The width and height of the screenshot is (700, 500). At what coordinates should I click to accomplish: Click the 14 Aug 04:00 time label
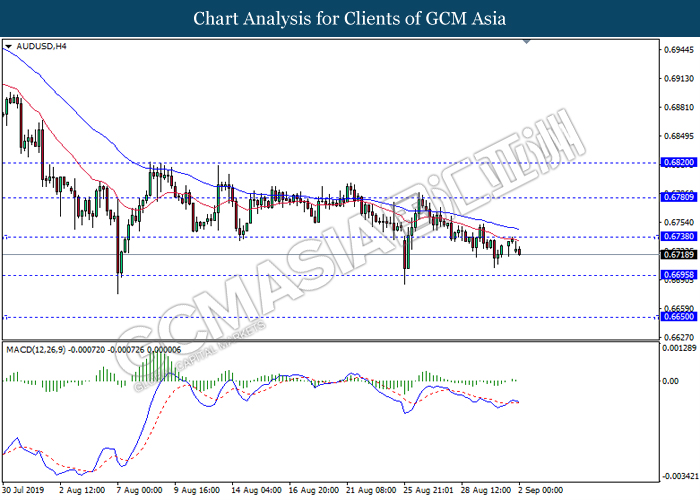(x=256, y=490)
